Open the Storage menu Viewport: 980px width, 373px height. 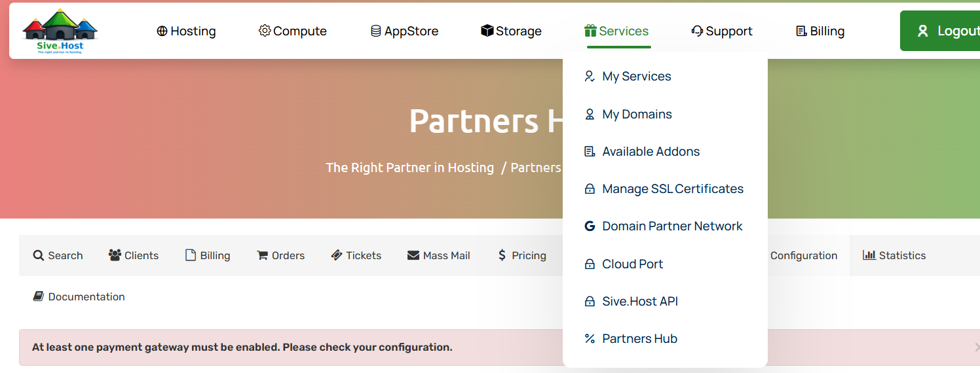pos(512,31)
